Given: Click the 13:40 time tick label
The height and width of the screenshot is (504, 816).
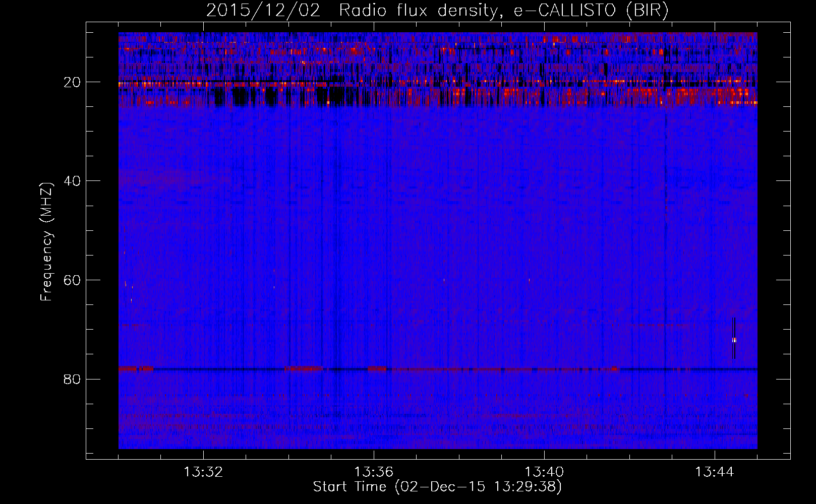Looking at the screenshot, I should (544, 472).
